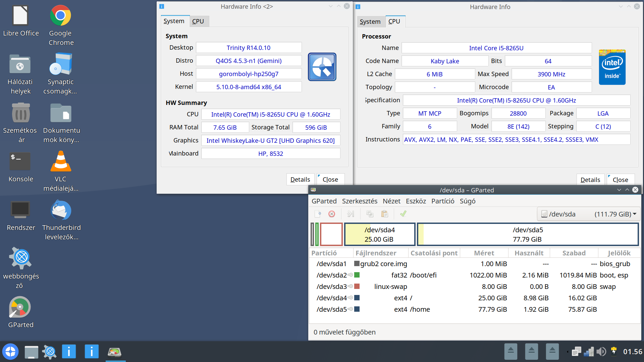Select red swap block in partition graphic
644x362 pixels.
pyautogui.click(x=331, y=234)
